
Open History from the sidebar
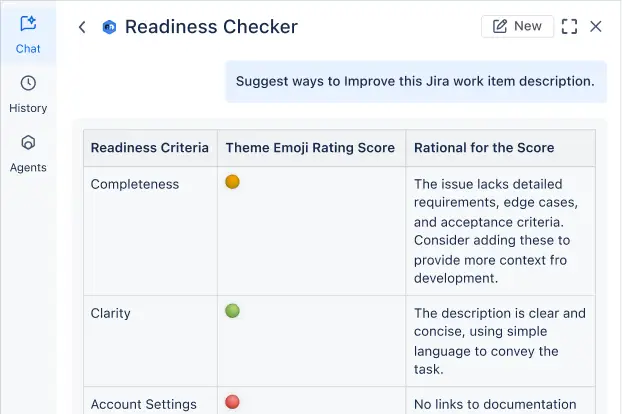[x=28, y=95]
